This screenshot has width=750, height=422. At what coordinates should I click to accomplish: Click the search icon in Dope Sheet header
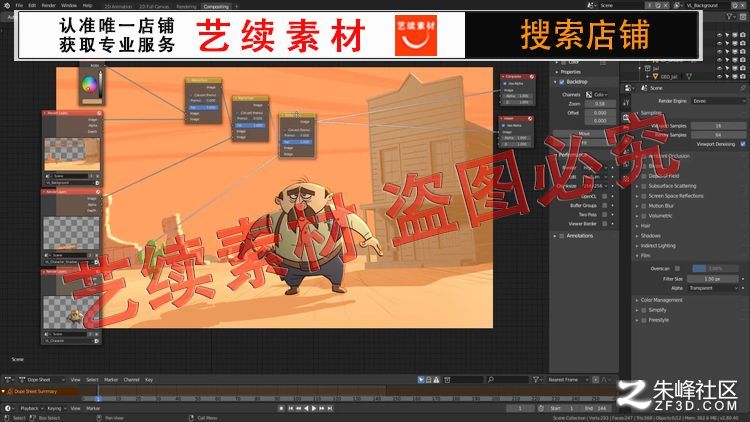click(x=491, y=379)
